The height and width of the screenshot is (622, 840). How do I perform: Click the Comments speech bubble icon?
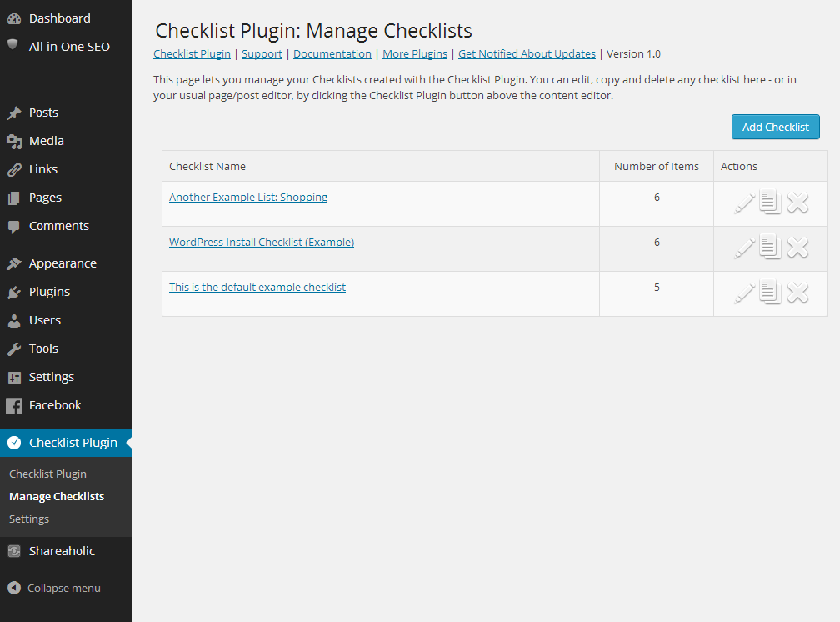14,227
